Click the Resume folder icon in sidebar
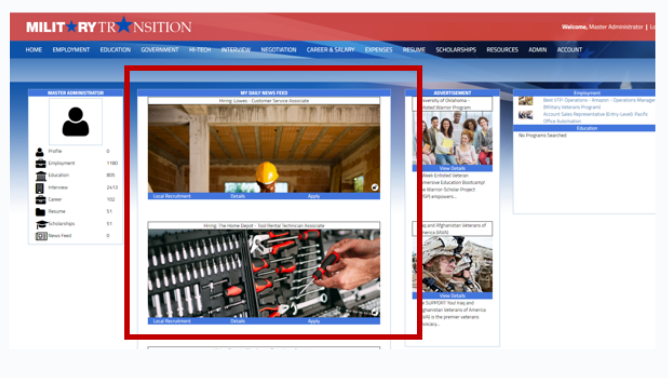Viewport: 668px width, 378px height. tap(40, 212)
